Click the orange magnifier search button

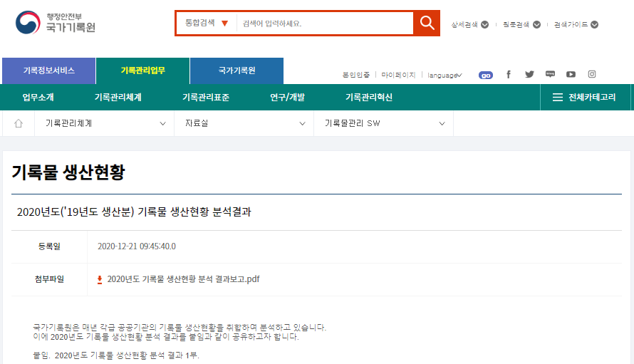[x=427, y=23]
